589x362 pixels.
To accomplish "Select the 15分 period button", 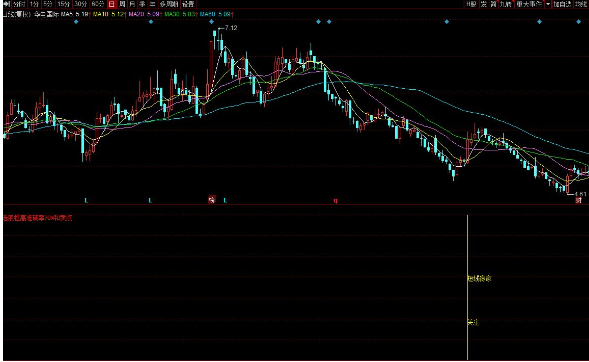I will pyautogui.click(x=63, y=4).
